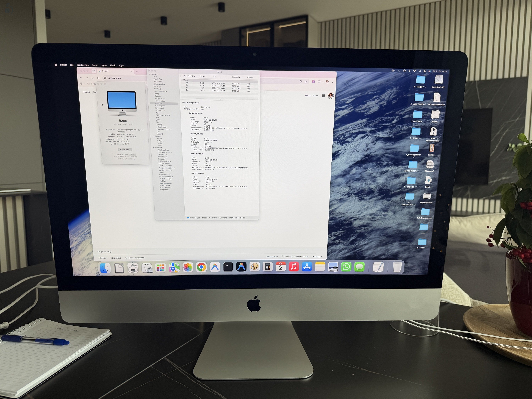Open Messages app in the Dock
The width and height of the screenshot is (532, 399).
click(359, 267)
